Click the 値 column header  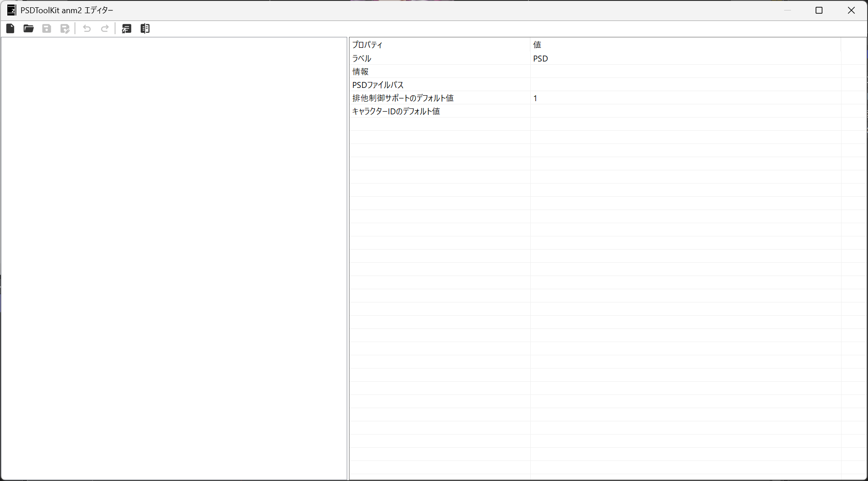pyautogui.click(x=537, y=45)
